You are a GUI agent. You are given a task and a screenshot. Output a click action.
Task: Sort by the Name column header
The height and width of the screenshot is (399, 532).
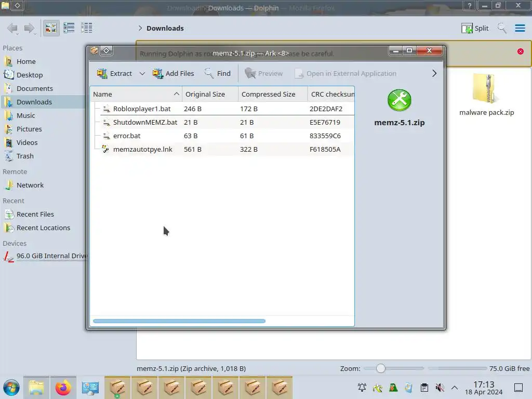[x=136, y=95]
